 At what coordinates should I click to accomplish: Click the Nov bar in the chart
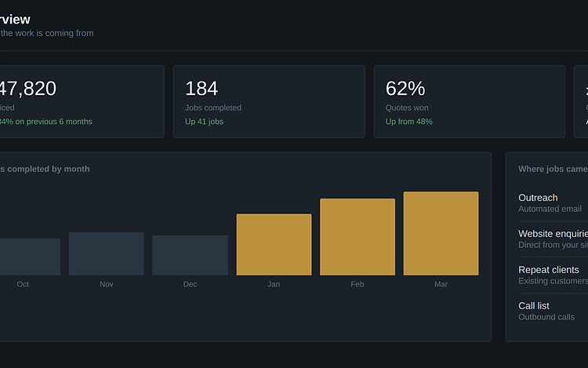pyautogui.click(x=106, y=254)
